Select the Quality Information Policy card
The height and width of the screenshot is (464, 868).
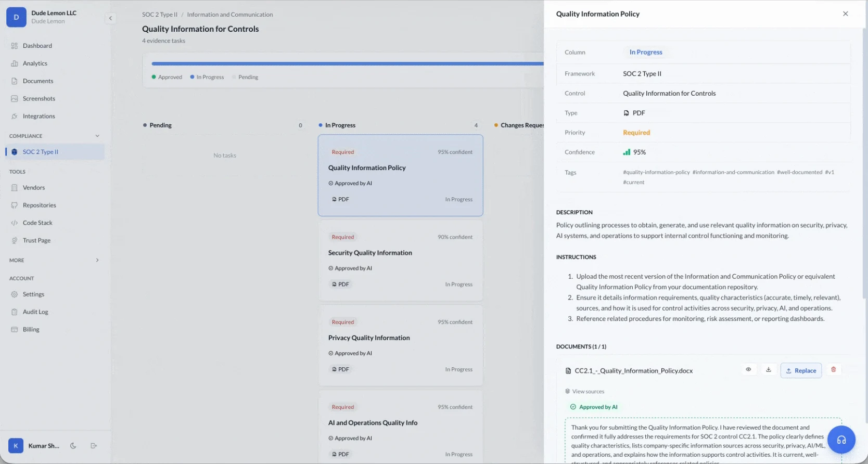pyautogui.click(x=400, y=175)
